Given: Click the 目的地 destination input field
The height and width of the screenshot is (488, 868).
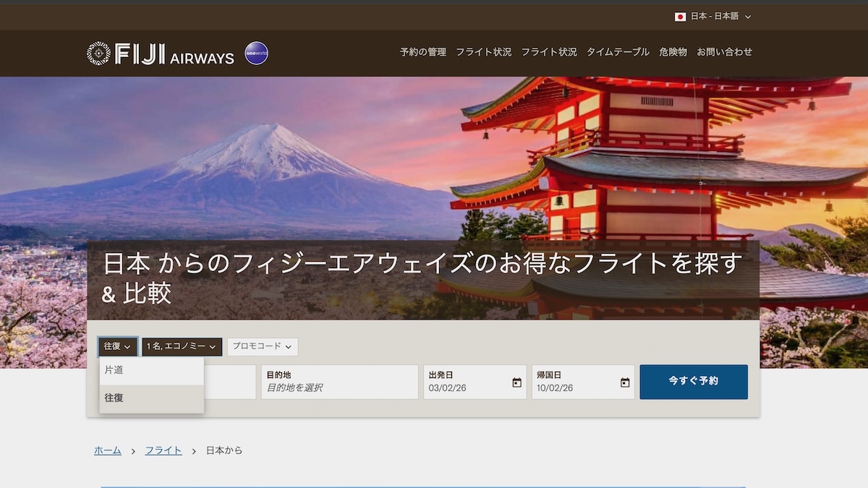Looking at the screenshot, I should (x=339, y=382).
